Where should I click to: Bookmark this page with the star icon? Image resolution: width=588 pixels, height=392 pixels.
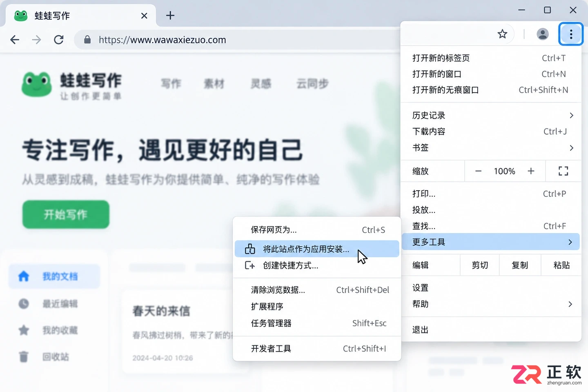502,34
